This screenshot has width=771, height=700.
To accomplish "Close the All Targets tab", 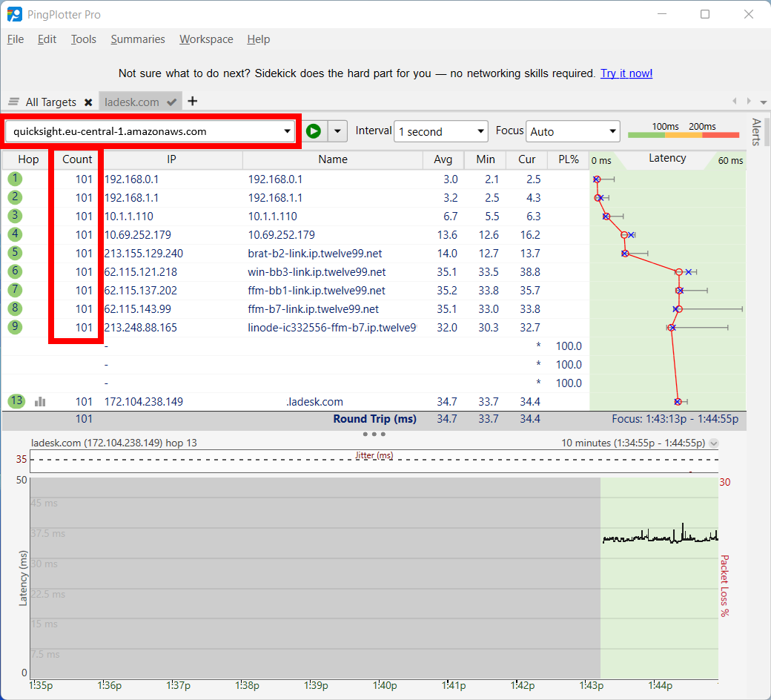I will (x=88, y=102).
